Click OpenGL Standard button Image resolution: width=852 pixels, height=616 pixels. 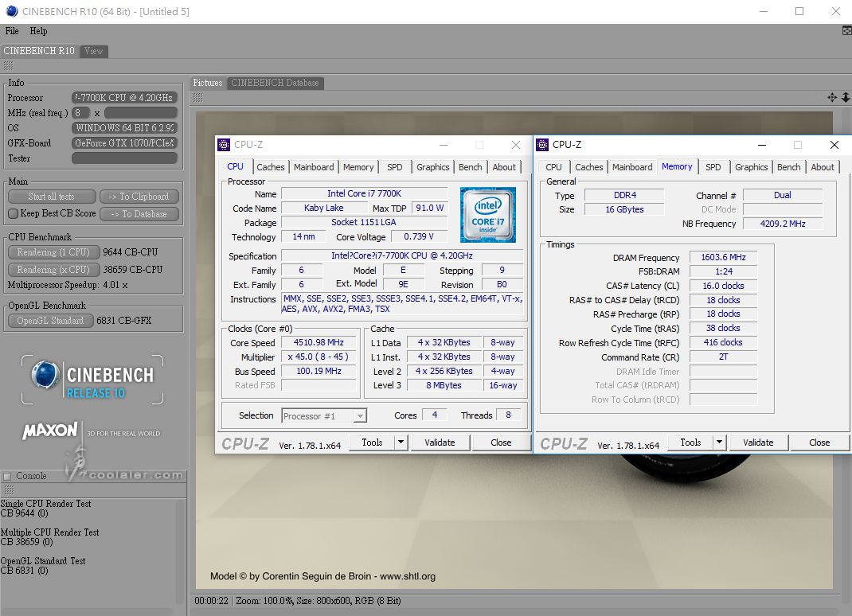point(50,321)
